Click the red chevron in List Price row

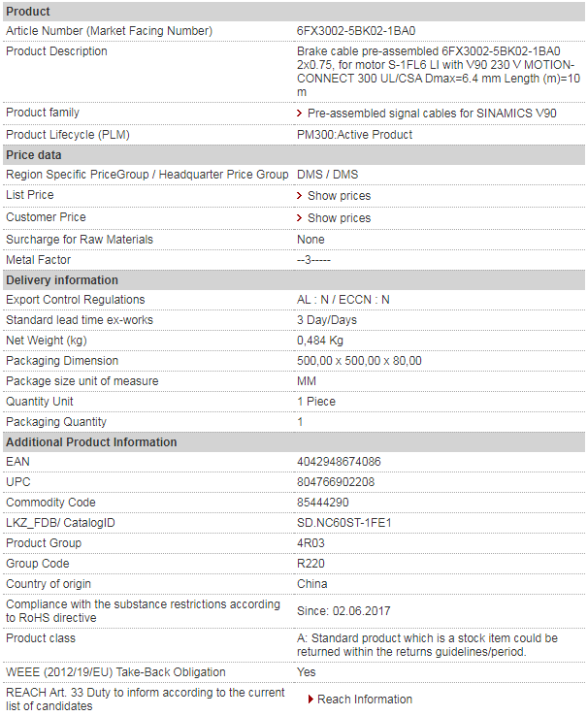[299, 195]
